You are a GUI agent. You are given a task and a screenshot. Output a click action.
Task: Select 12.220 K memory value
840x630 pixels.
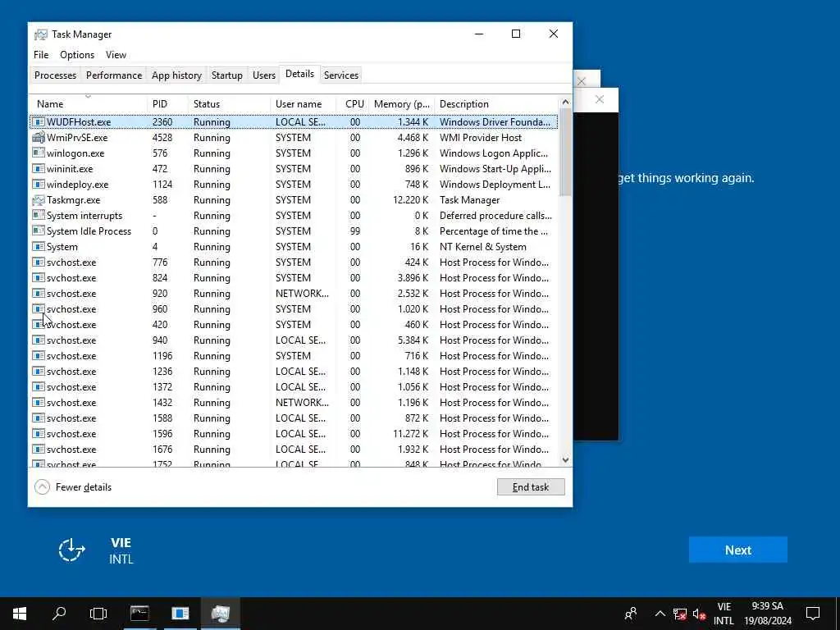(410, 200)
